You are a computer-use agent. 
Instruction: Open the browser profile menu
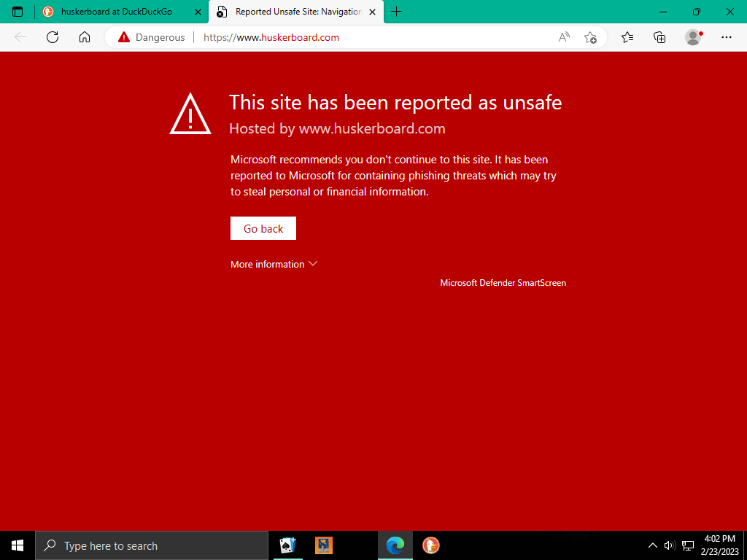coord(694,37)
